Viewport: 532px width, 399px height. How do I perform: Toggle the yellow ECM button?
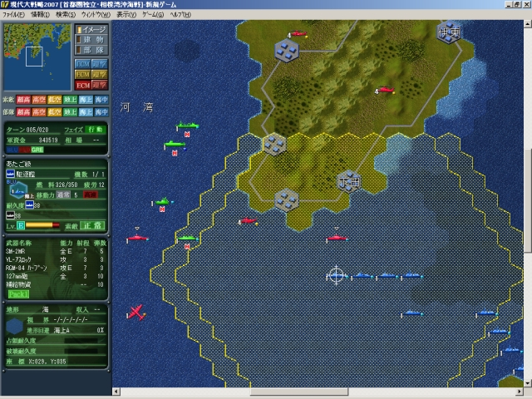tap(83, 74)
